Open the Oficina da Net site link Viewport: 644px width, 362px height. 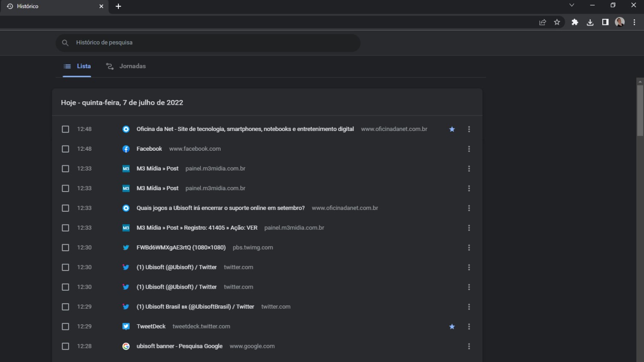(245, 129)
